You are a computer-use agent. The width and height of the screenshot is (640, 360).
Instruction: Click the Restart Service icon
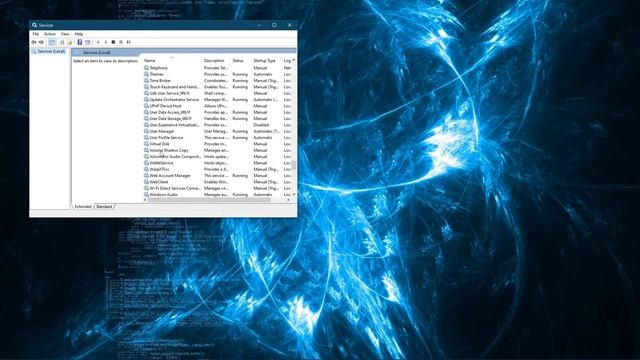pyautogui.click(x=129, y=42)
